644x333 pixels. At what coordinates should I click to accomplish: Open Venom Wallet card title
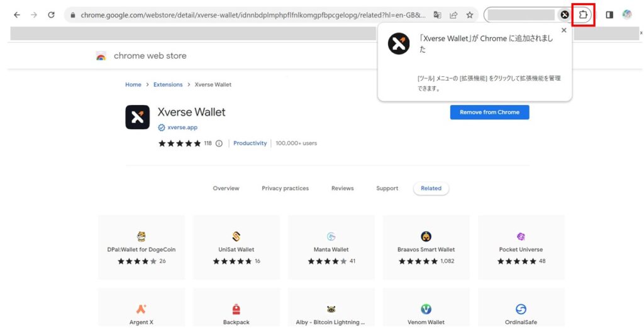tap(426, 322)
